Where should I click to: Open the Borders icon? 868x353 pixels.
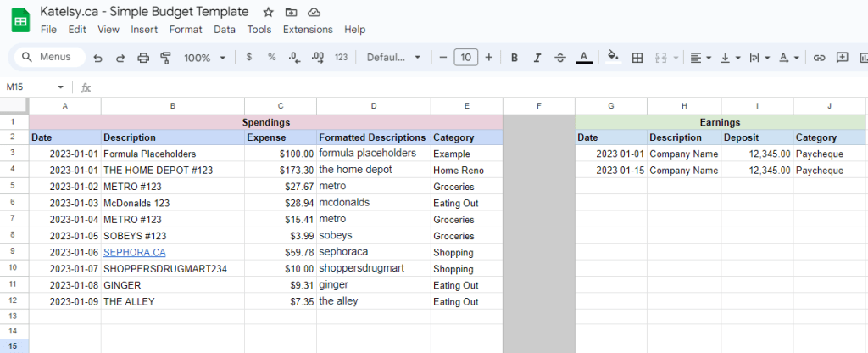click(637, 58)
